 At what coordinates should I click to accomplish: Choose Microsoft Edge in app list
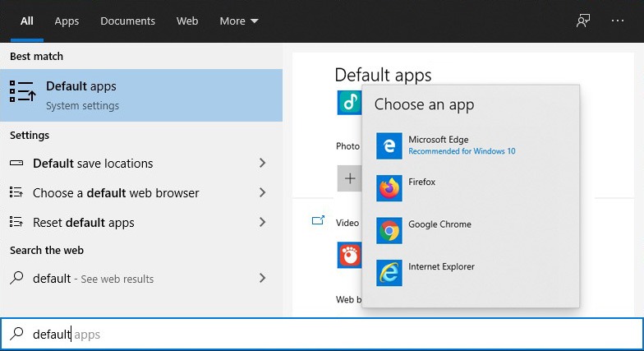click(471, 146)
